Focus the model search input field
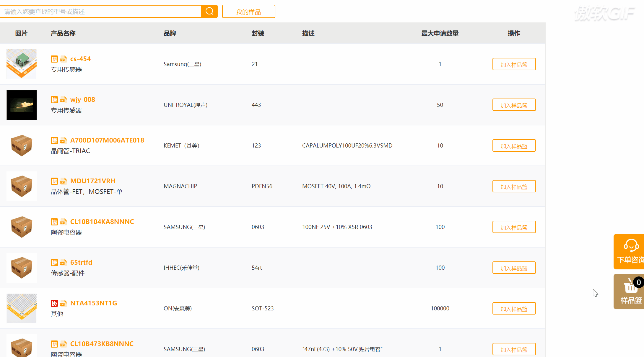The height and width of the screenshot is (357, 644). [100, 12]
